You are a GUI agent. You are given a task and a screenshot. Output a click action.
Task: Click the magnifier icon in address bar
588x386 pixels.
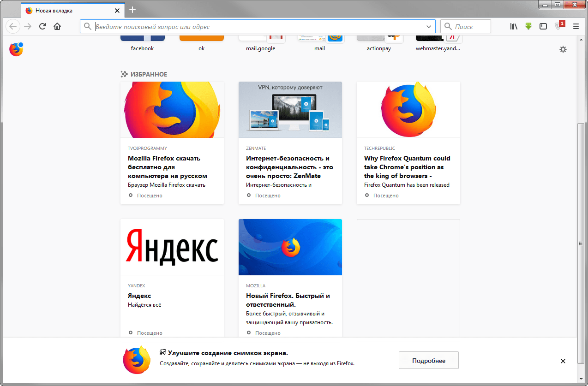coord(88,27)
